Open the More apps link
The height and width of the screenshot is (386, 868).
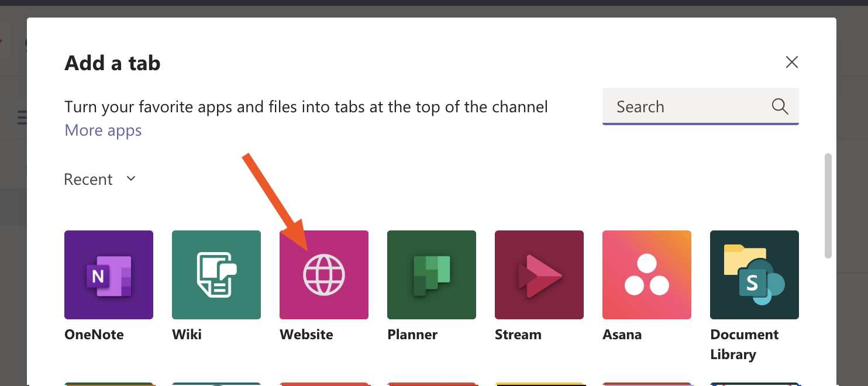coord(103,130)
